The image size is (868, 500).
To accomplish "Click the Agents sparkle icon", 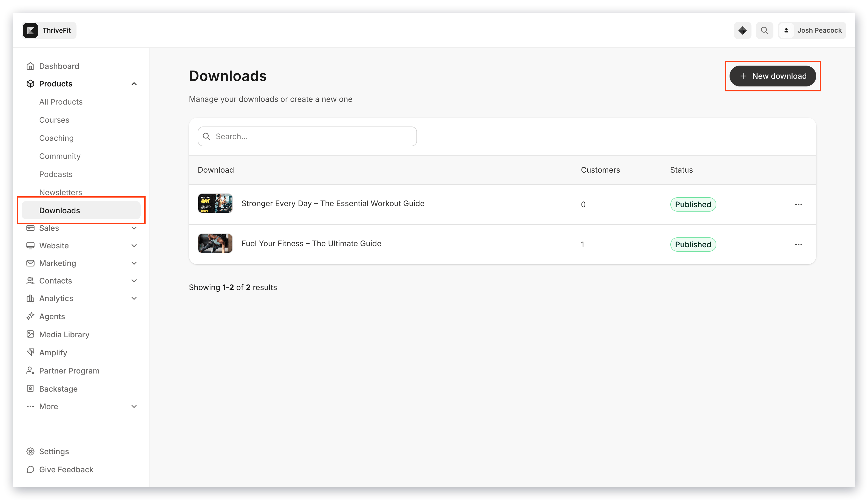I will (30, 316).
